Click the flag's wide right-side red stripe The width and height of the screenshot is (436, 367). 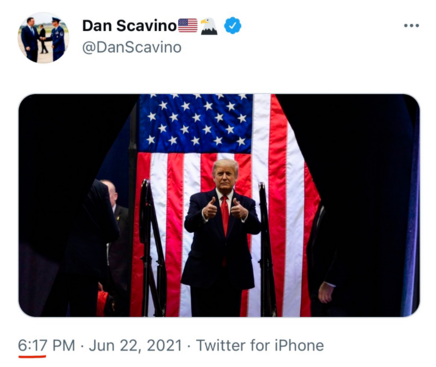pyautogui.click(x=279, y=200)
